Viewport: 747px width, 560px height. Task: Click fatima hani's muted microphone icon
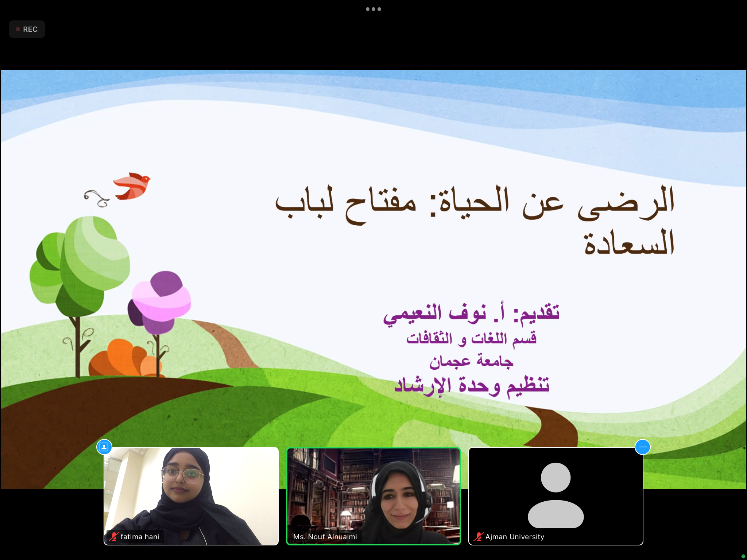coord(113,537)
